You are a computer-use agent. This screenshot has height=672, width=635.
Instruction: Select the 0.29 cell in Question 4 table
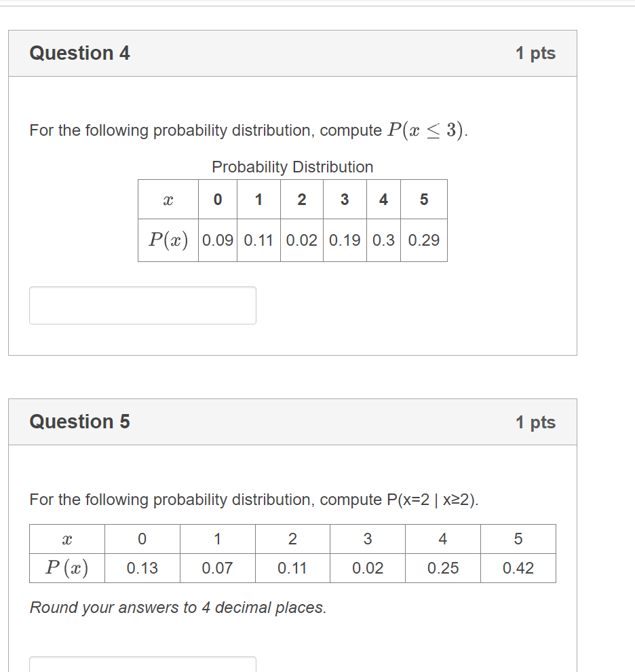pyautogui.click(x=424, y=240)
